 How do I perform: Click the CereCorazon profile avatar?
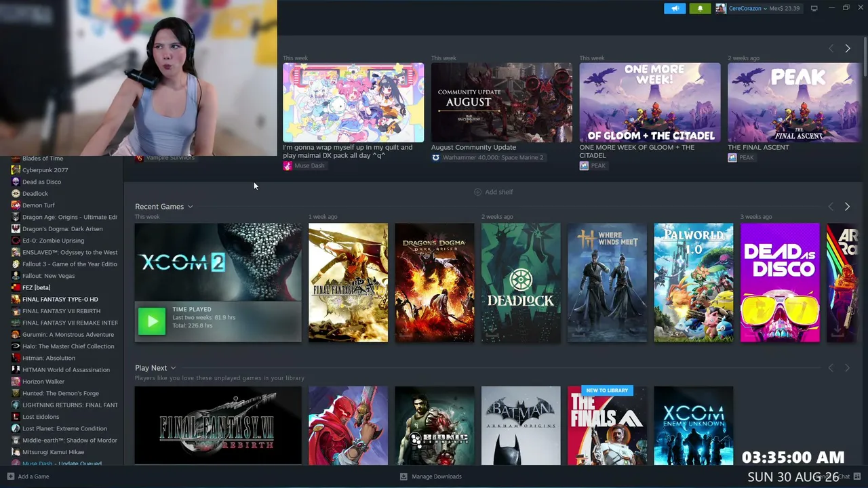click(720, 8)
